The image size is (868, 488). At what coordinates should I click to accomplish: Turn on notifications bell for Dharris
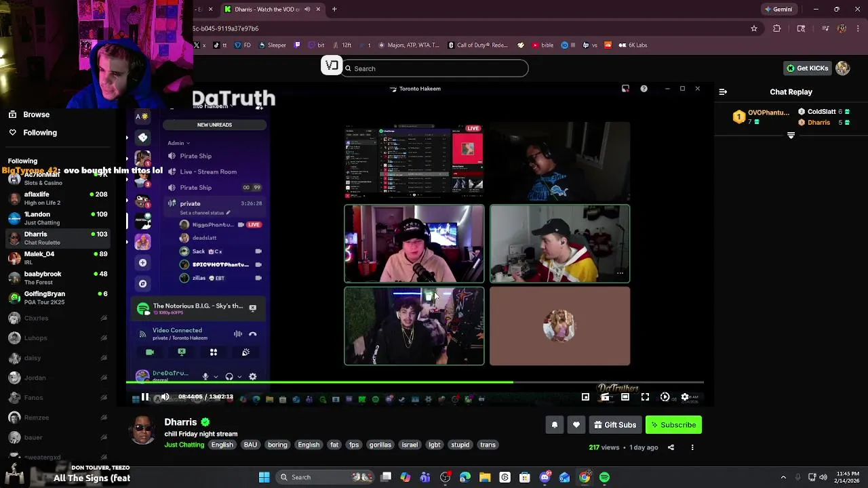click(x=554, y=425)
